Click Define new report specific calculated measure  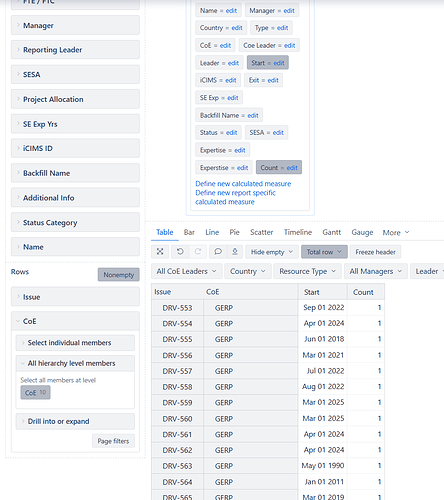235,197
